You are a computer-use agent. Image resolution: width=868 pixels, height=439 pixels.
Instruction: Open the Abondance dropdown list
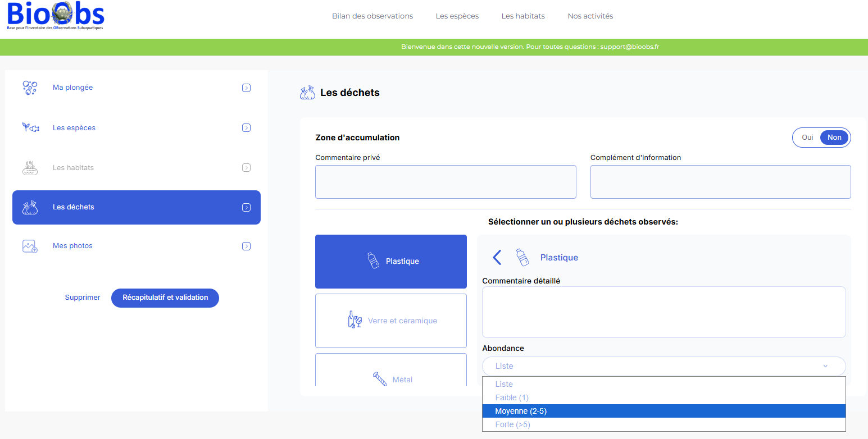click(x=664, y=366)
